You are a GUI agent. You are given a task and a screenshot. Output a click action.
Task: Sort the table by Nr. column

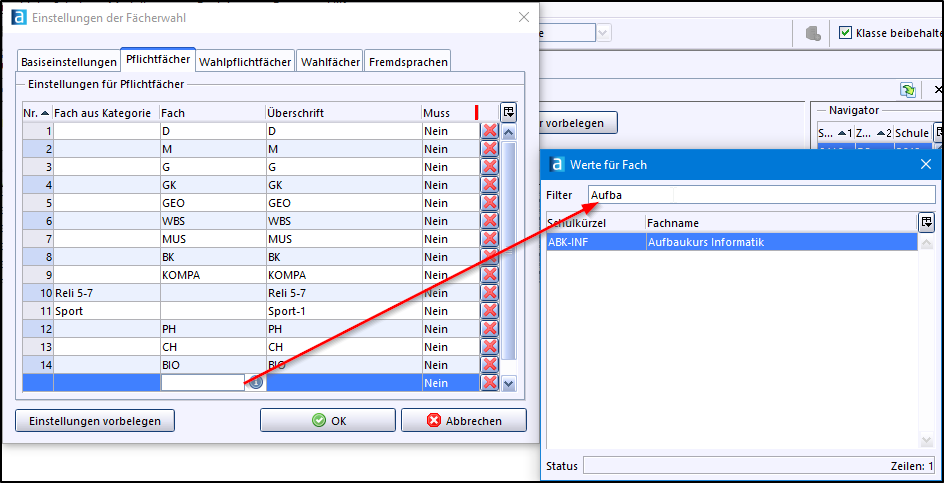click(x=37, y=113)
